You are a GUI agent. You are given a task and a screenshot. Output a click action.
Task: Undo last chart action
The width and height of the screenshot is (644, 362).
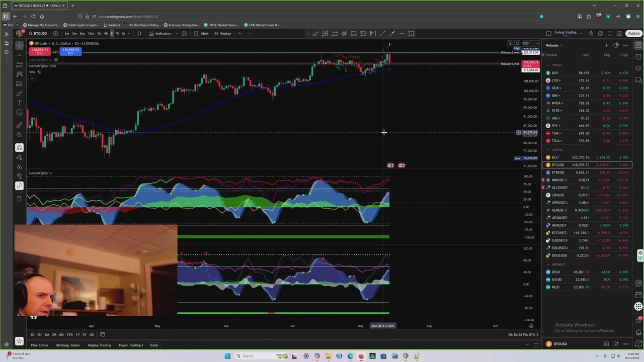click(240, 34)
